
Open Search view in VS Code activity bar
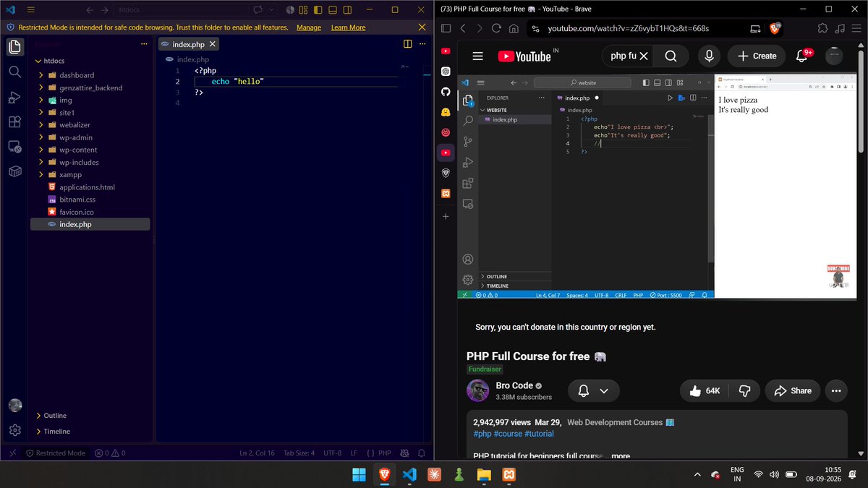tap(15, 72)
